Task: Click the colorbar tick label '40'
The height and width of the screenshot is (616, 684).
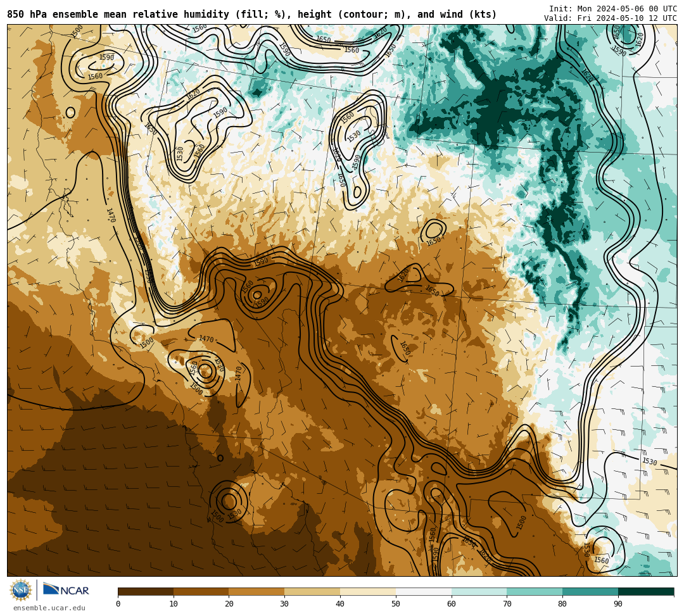Action: [340, 604]
